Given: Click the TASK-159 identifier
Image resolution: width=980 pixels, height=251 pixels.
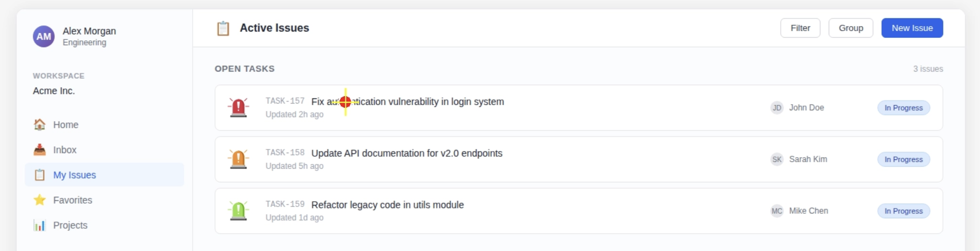Looking at the screenshot, I should coord(285,204).
